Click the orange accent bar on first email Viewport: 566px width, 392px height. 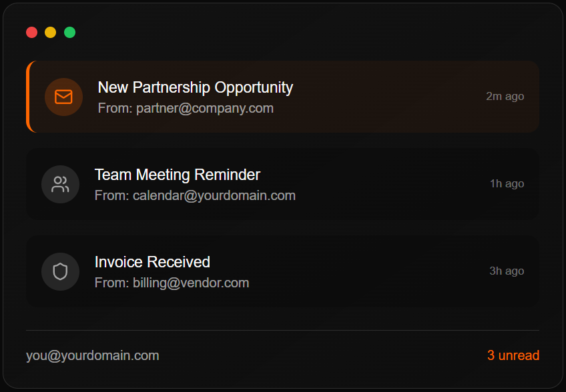pyautogui.click(x=28, y=97)
